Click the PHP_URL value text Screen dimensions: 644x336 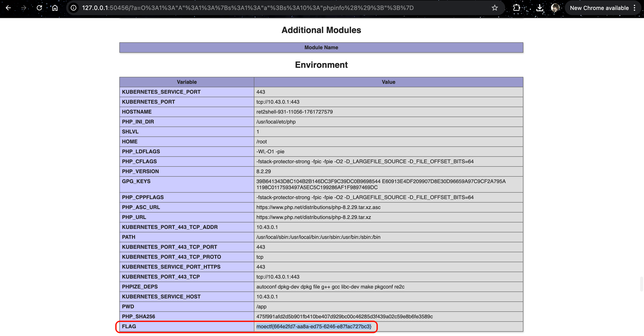314,217
